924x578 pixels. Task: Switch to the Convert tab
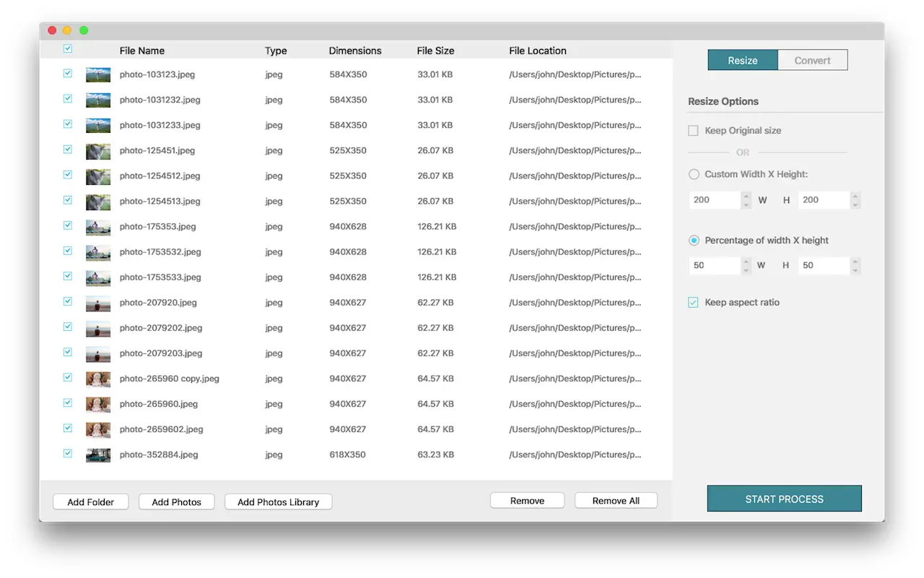tap(812, 61)
